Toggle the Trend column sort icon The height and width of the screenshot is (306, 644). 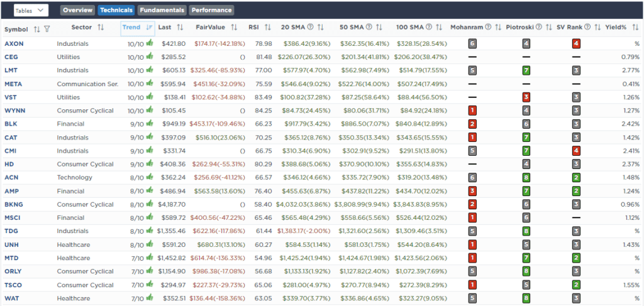coord(150,28)
